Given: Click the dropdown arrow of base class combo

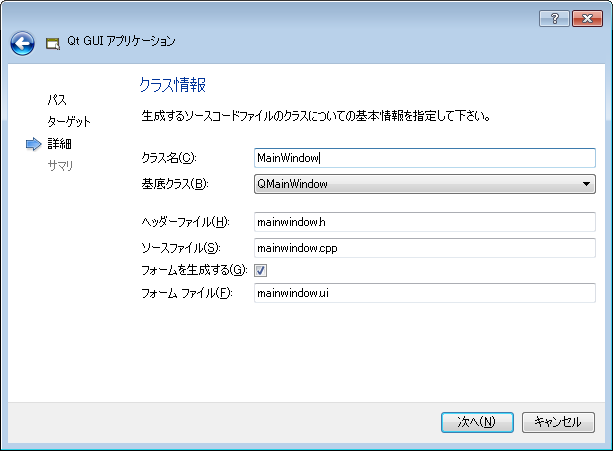Looking at the screenshot, I should tap(586, 184).
